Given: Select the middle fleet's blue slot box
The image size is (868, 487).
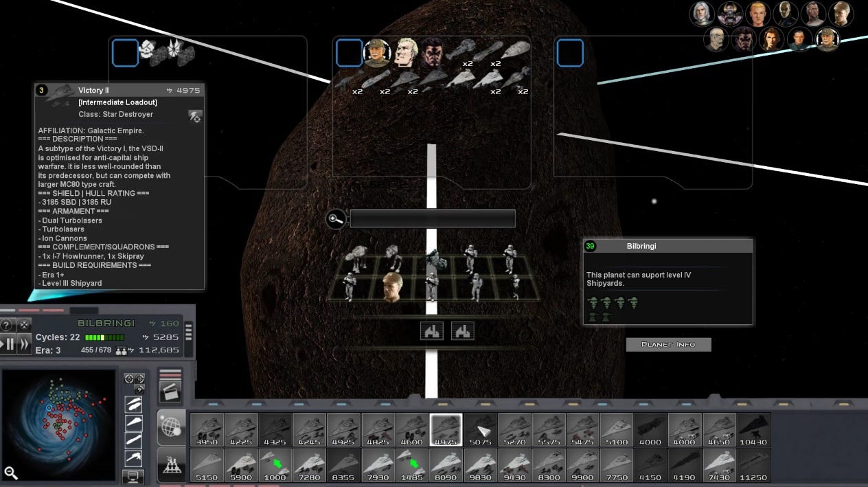Looking at the screenshot, I should pyautogui.click(x=349, y=52).
